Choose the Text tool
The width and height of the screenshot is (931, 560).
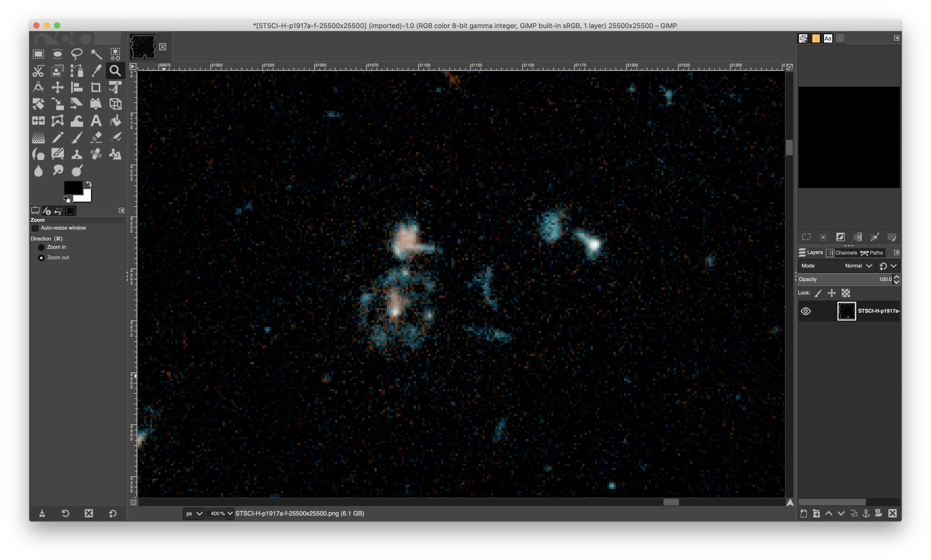pos(96,121)
